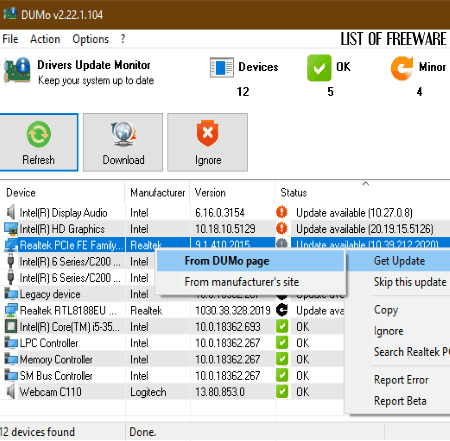The image size is (450, 441).
Task: Open the Action menu
Action: [45, 39]
